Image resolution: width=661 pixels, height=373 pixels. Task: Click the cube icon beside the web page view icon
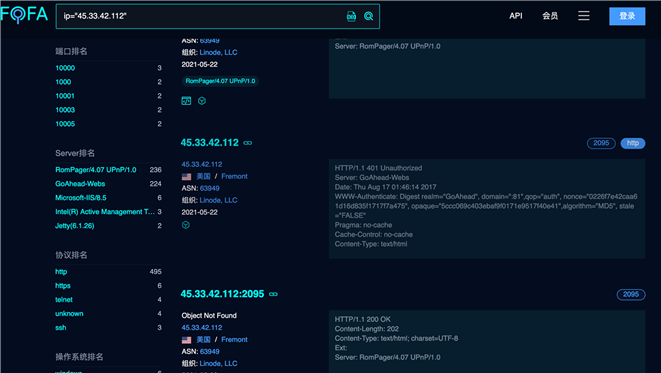point(202,101)
